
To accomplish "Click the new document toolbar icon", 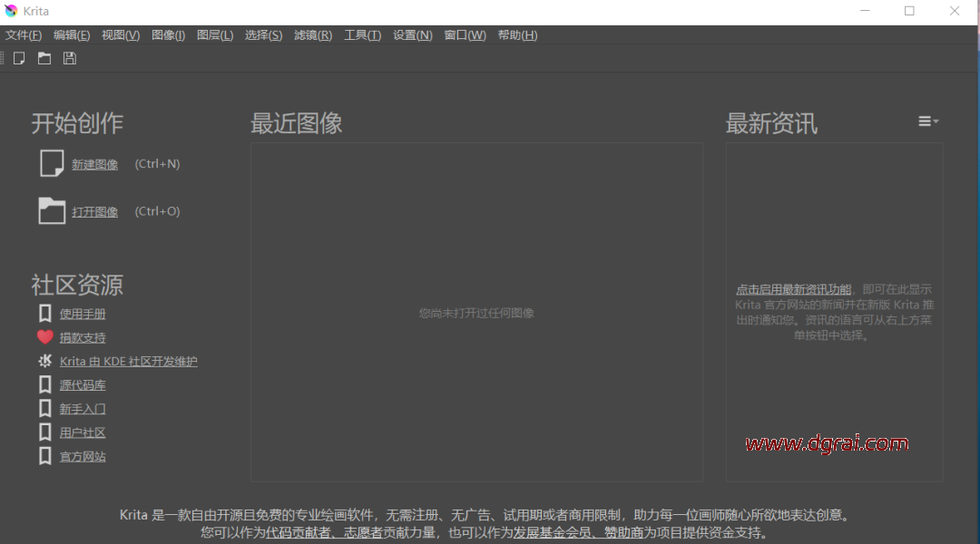I will click(18, 58).
